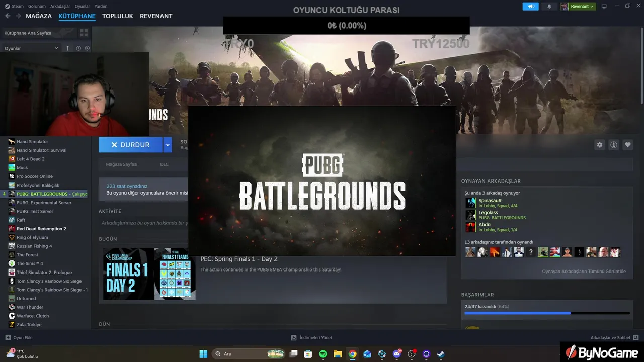Screen dimensions: 644x362
Task: Open the Görünüm menu
Action: point(37,6)
